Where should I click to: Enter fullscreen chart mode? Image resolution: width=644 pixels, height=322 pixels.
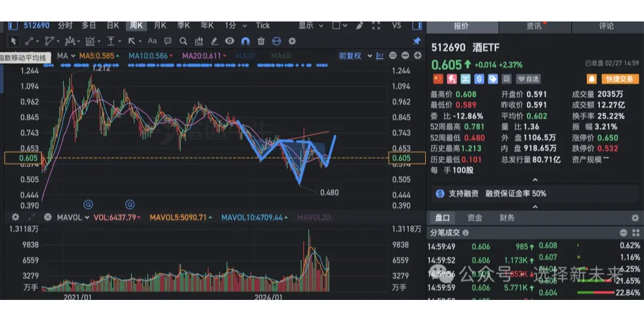[x=376, y=26]
